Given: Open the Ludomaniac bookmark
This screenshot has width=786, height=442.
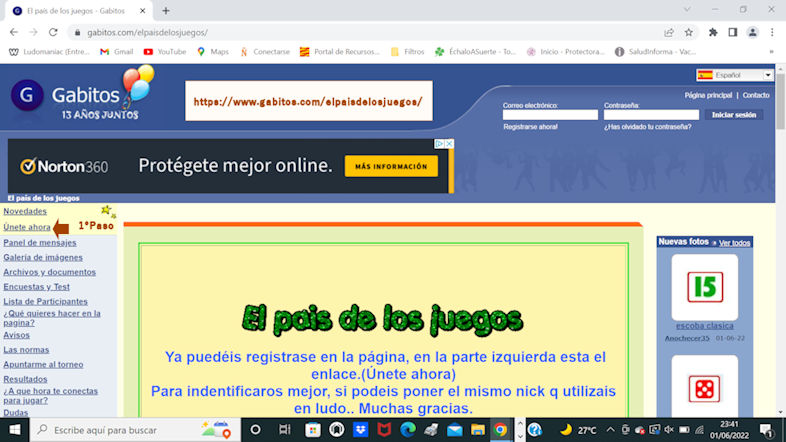Looking at the screenshot, I should pos(49,52).
